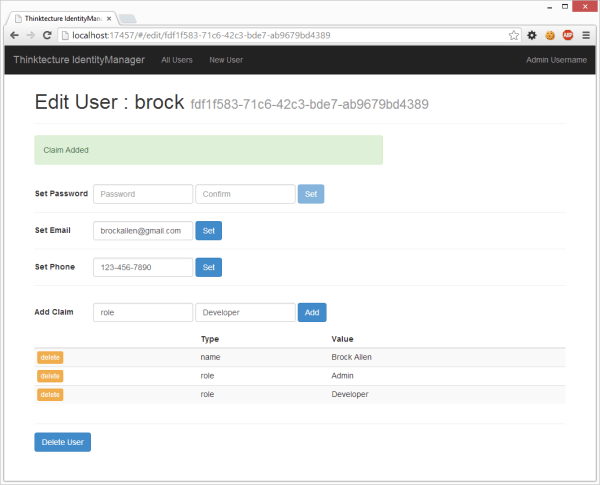Open the All Users page

[x=177, y=60]
